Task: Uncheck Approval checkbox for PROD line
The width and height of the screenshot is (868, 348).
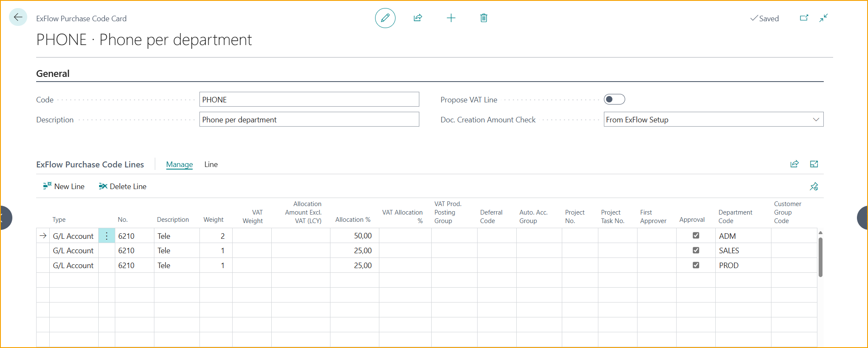Action: [696, 265]
